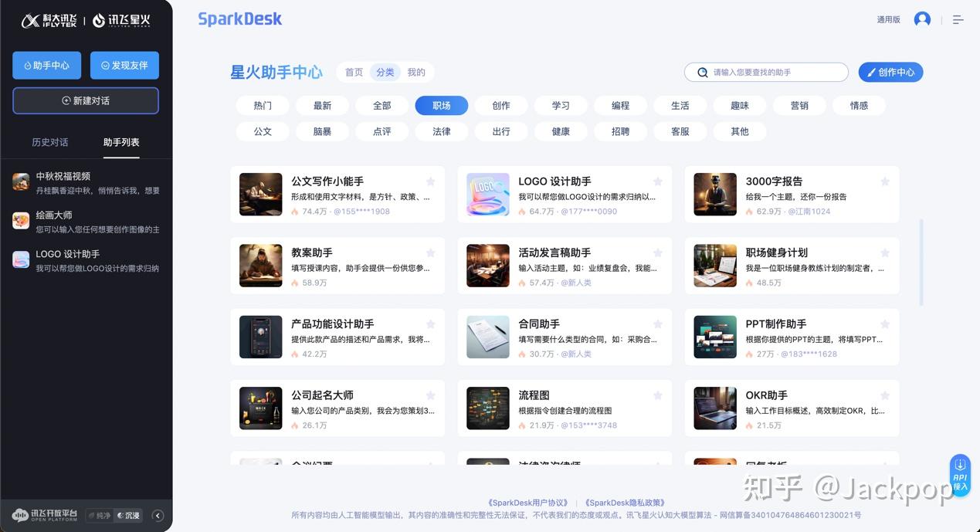Image resolution: width=980 pixels, height=532 pixels.
Task: Select the 学习 category
Action: tap(561, 106)
